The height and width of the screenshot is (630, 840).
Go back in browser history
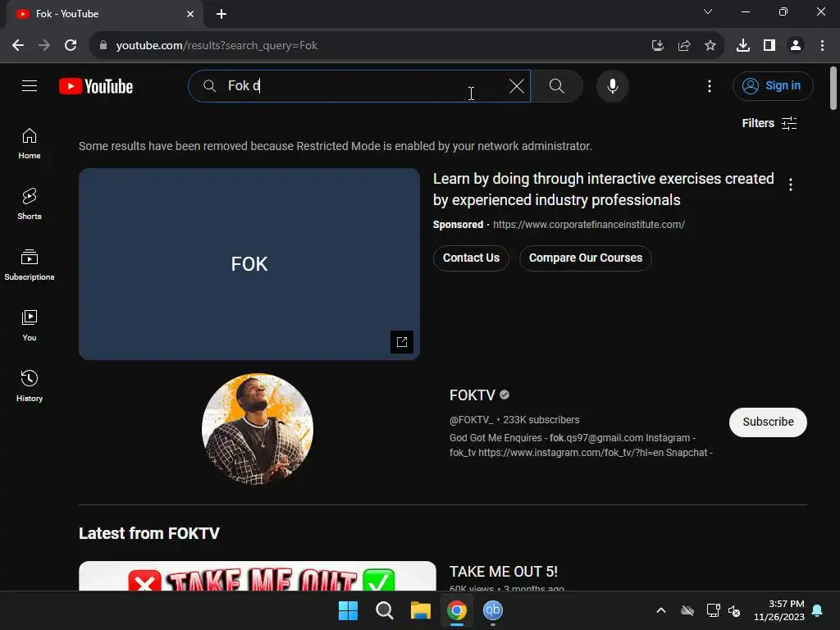tap(18, 46)
